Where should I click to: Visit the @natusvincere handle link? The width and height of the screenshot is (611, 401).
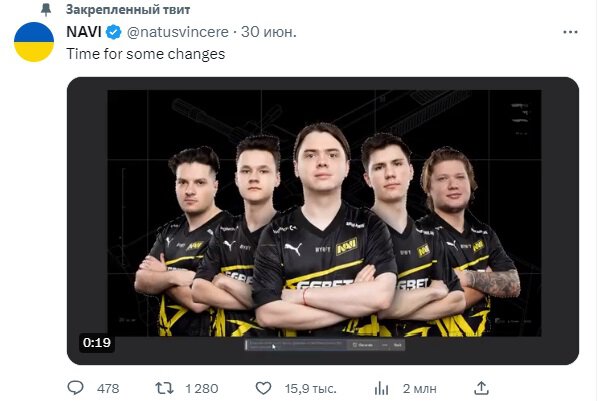[x=178, y=32]
